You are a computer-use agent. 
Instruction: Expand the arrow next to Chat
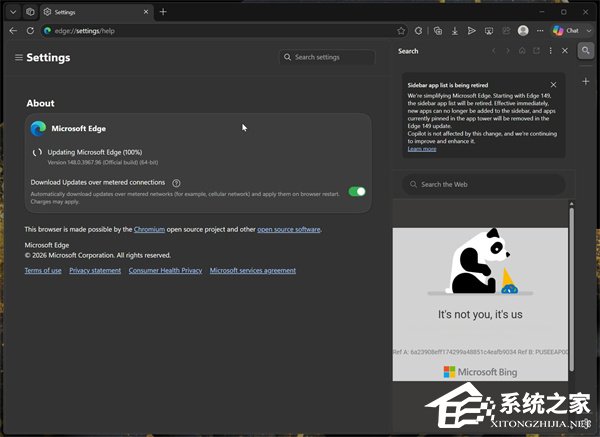(589, 31)
